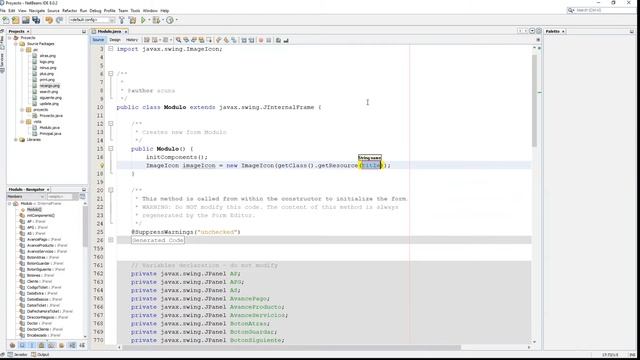Minimize the Projects panel
The height and width of the screenshot is (360, 640).
pos(84,31)
